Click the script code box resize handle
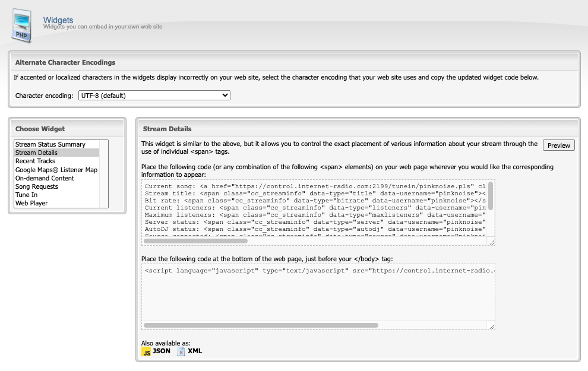The image size is (588, 371). [491, 326]
